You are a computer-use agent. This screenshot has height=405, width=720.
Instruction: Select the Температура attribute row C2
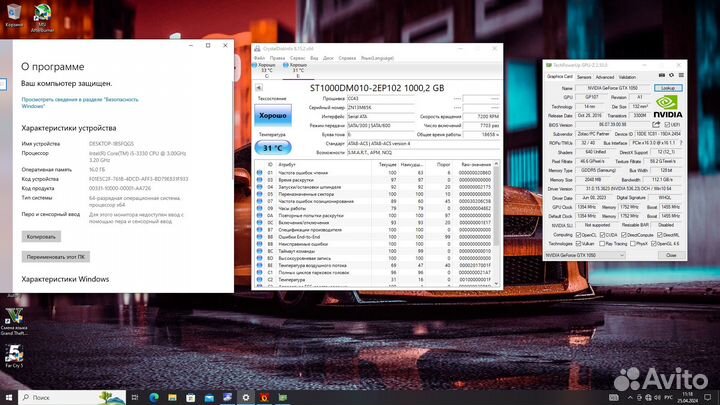[x=376, y=279]
